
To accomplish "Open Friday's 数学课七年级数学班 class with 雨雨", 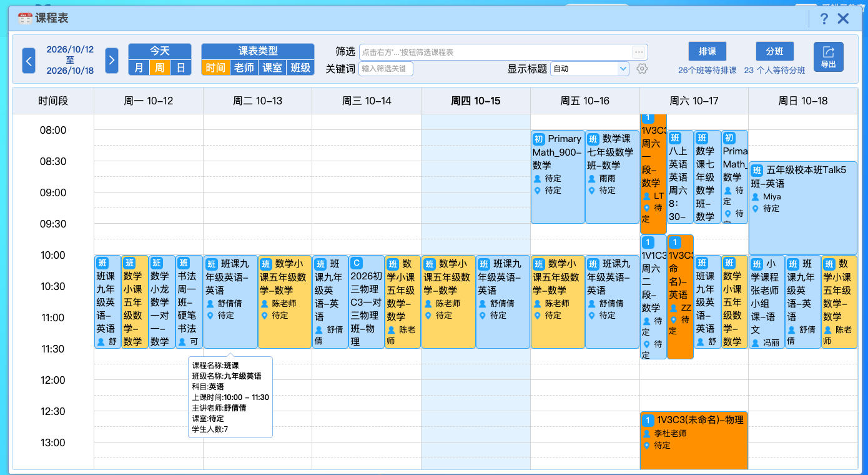I will point(612,177).
